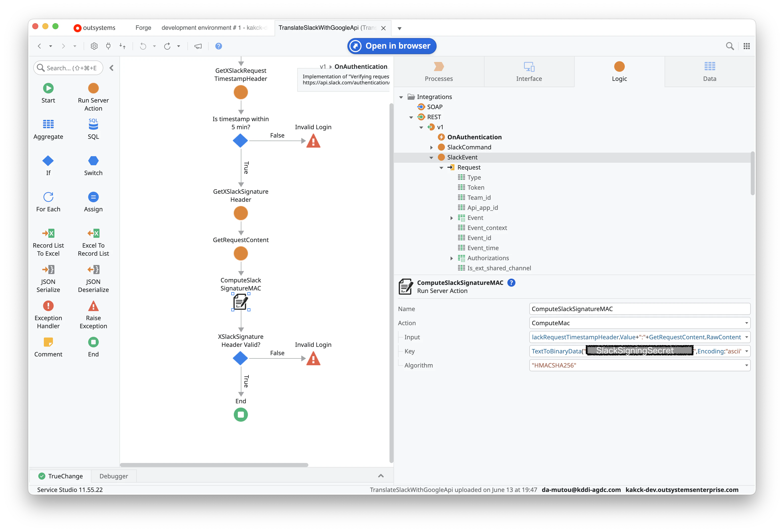
Task: Select the Start tool in the toolbox
Action: coord(48,93)
